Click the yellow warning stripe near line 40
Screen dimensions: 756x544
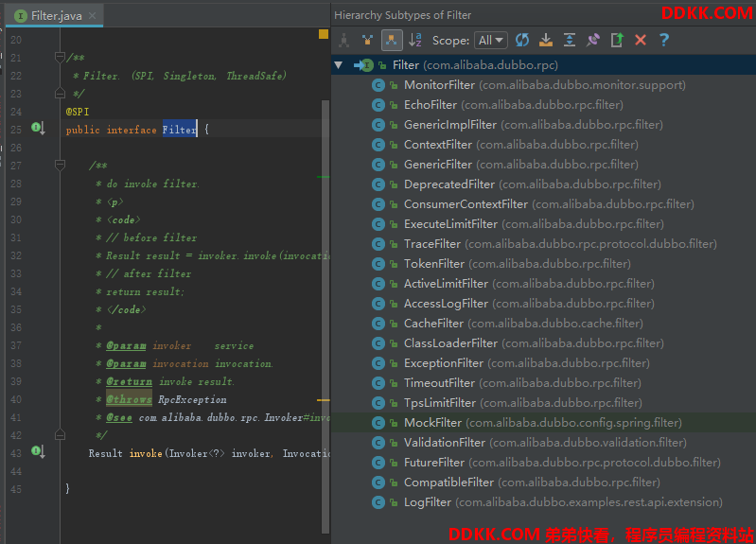tap(324, 400)
